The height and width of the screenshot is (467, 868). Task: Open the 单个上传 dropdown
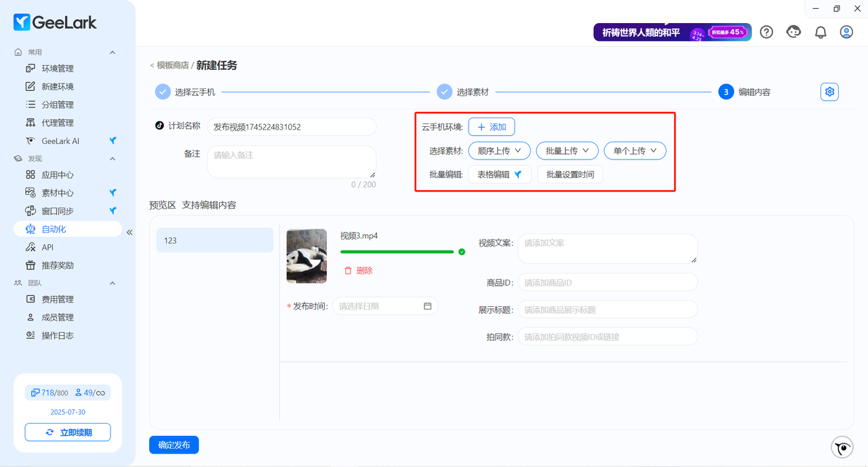pos(635,151)
